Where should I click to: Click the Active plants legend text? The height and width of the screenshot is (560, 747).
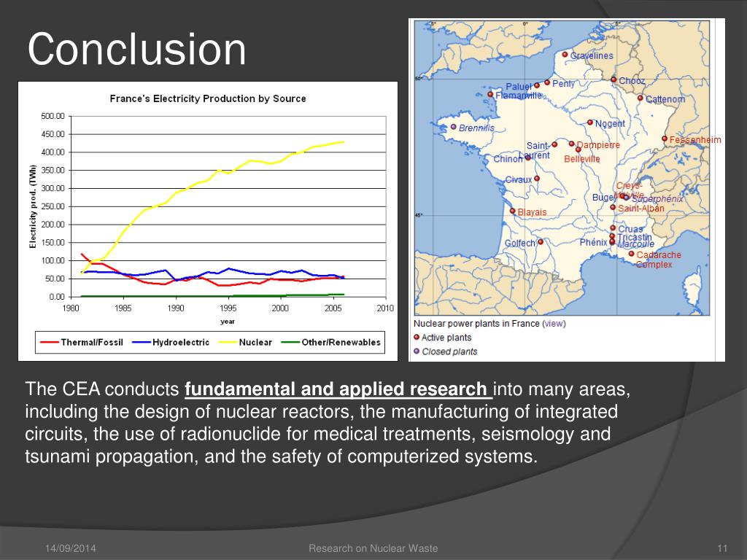pyautogui.click(x=446, y=338)
